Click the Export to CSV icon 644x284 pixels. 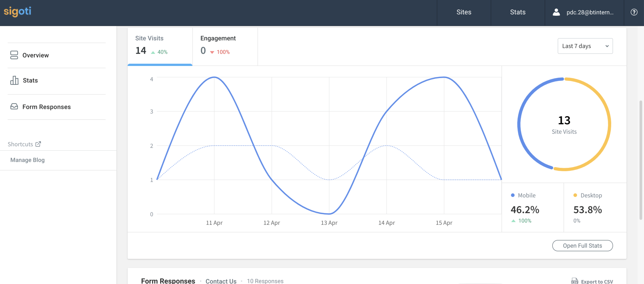click(575, 281)
